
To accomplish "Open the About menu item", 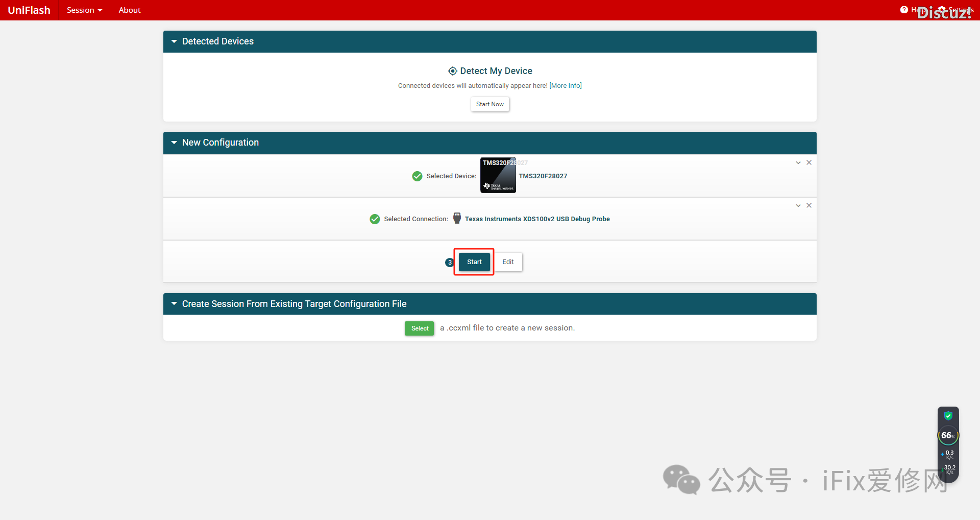I will tap(130, 10).
